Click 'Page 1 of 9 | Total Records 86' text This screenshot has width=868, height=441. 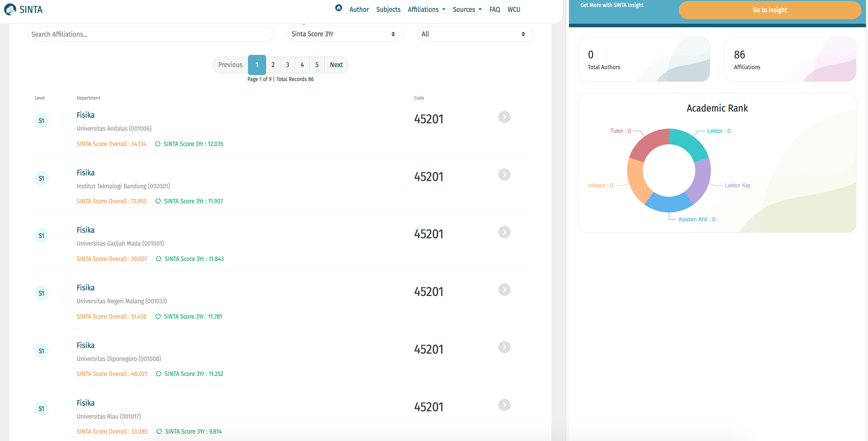point(280,79)
